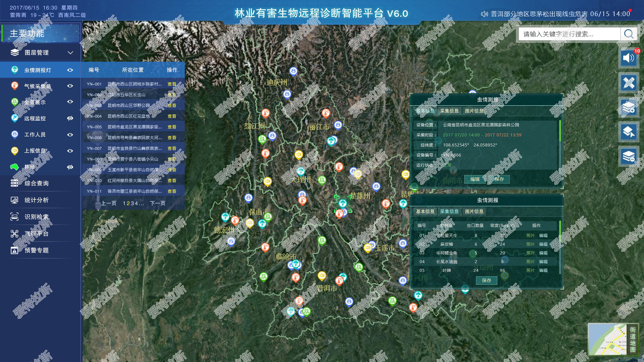This screenshot has width=644, height=362.
Task: Click the add layer icon
Action: tap(628, 108)
